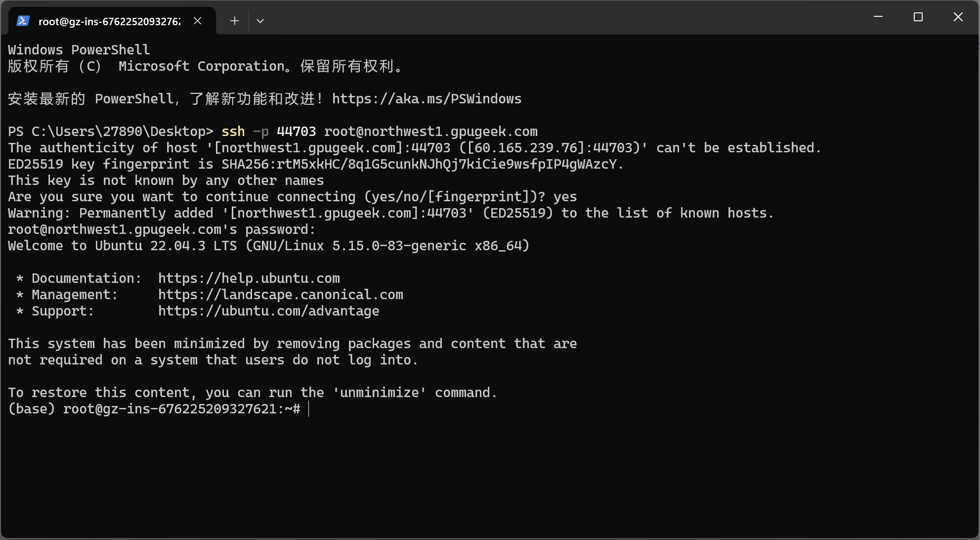Click the blank terminal area below prompt
The height and width of the screenshot is (540, 980).
tap(489, 475)
